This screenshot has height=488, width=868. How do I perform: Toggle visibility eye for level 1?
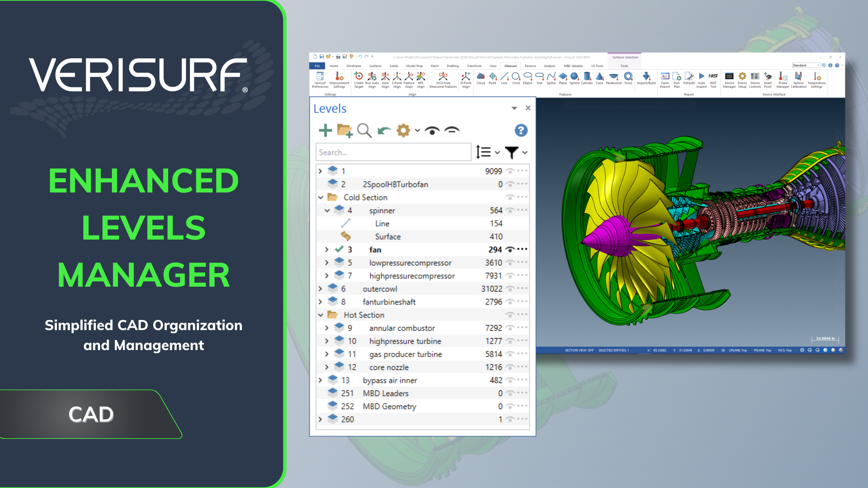(510, 171)
